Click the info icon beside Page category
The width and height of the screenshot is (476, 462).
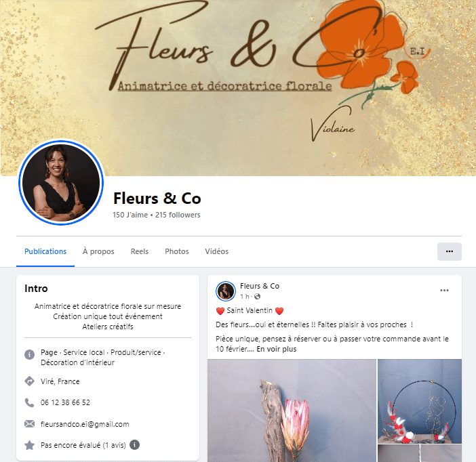click(29, 354)
